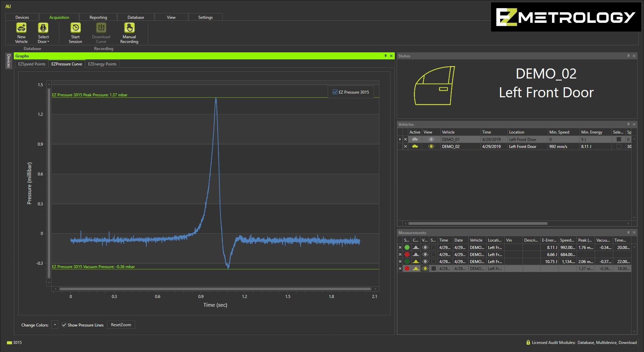Screen dimensions: 644x352
Task: Click the ResetZoom button
Action: [x=121, y=325]
